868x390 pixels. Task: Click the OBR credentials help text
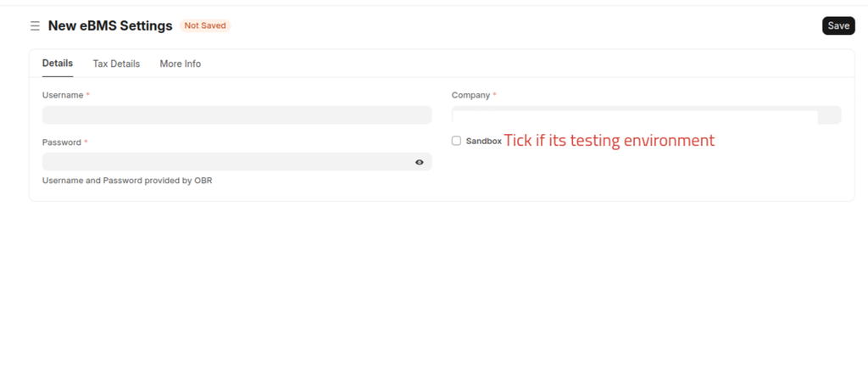coord(127,181)
